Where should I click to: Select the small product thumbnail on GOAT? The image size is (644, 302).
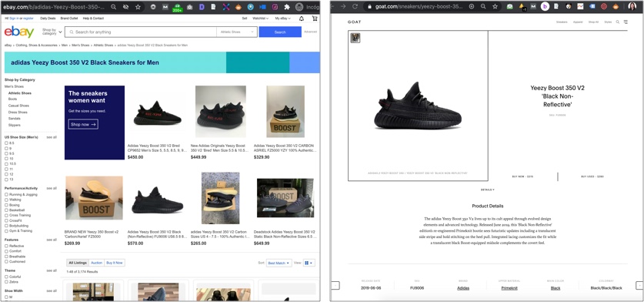click(x=355, y=38)
